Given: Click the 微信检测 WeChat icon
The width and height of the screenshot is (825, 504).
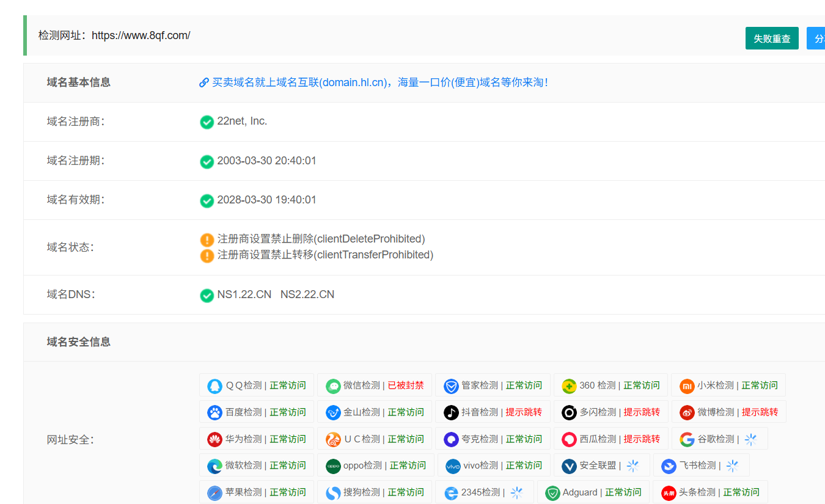Looking at the screenshot, I should pos(333,385).
